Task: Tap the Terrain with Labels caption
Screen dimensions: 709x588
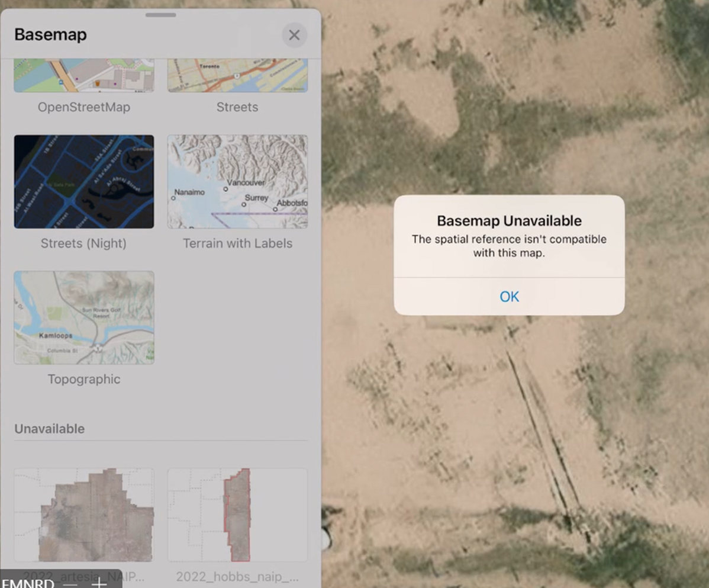Action: [x=237, y=243]
